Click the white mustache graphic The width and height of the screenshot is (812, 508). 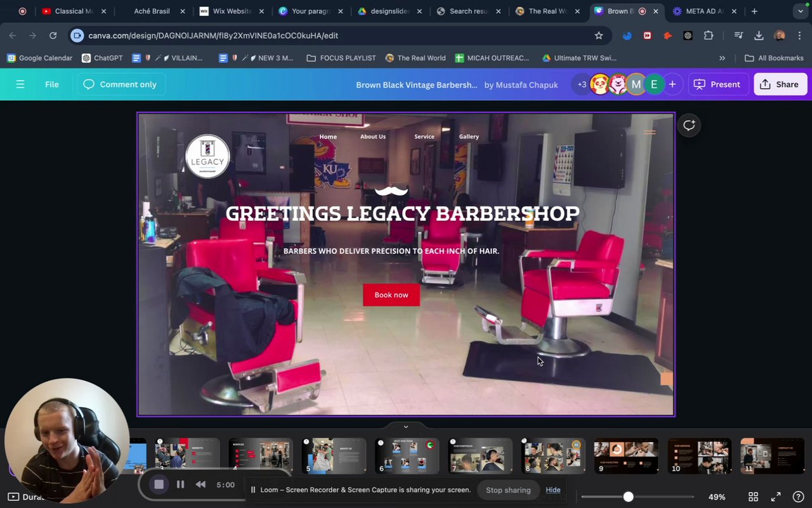[391, 190]
